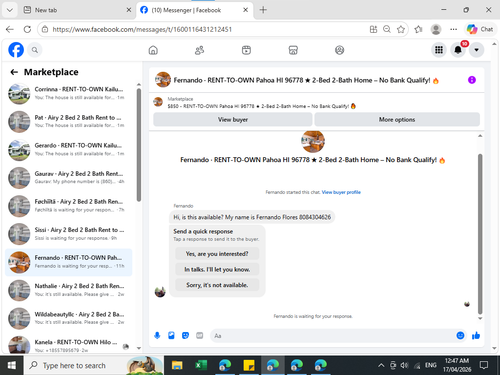Screen dimensions: 500x375
Task: Open the purple conversation info icon
Action: point(472,80)
